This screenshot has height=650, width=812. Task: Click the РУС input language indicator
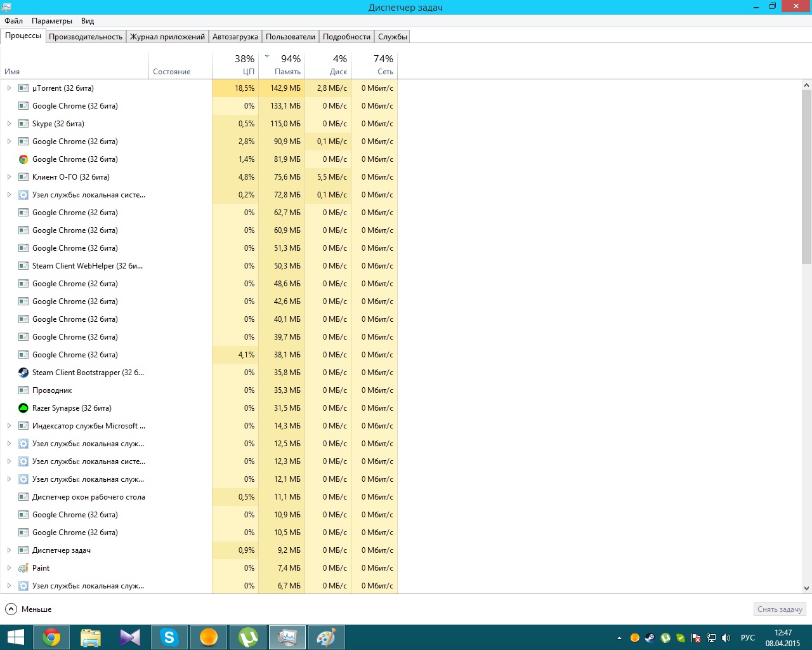[x=748, y=638]
